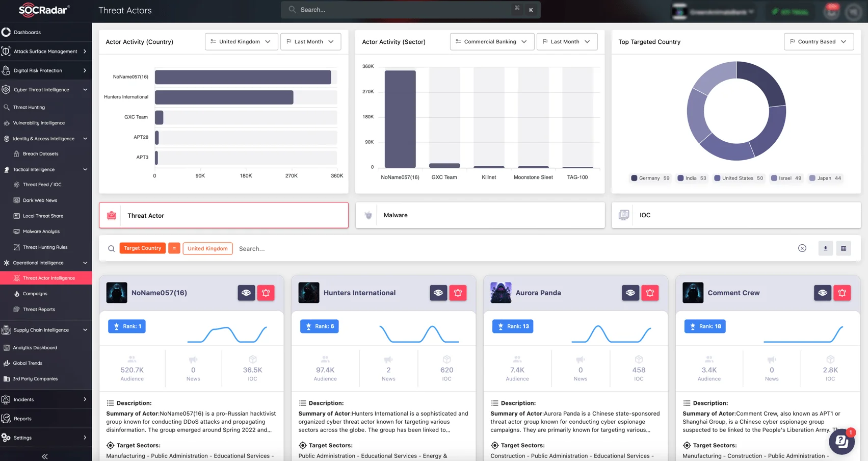Screen dimensions: 868x461
Task: Click the threat actor filter search field
Action: coord(515,249)
